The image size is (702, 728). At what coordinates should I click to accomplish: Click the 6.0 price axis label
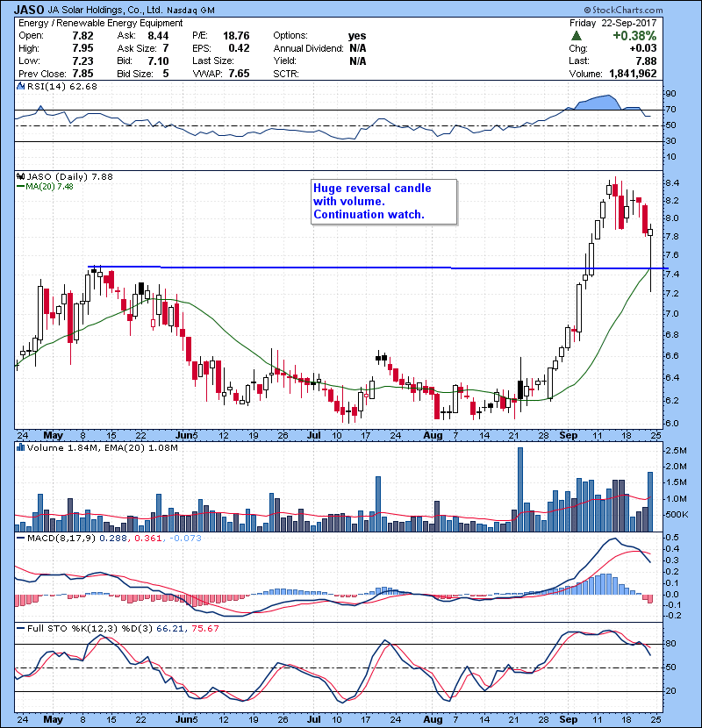click(672, 424)
